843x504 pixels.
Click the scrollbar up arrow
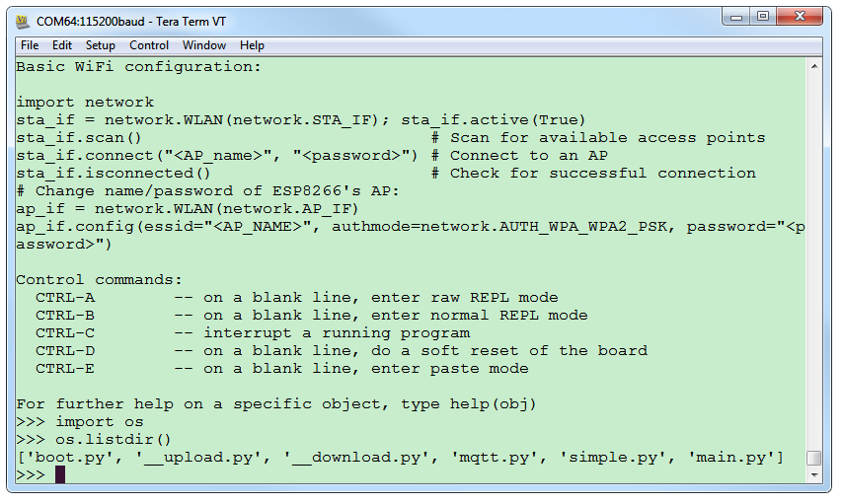point(814,66)
